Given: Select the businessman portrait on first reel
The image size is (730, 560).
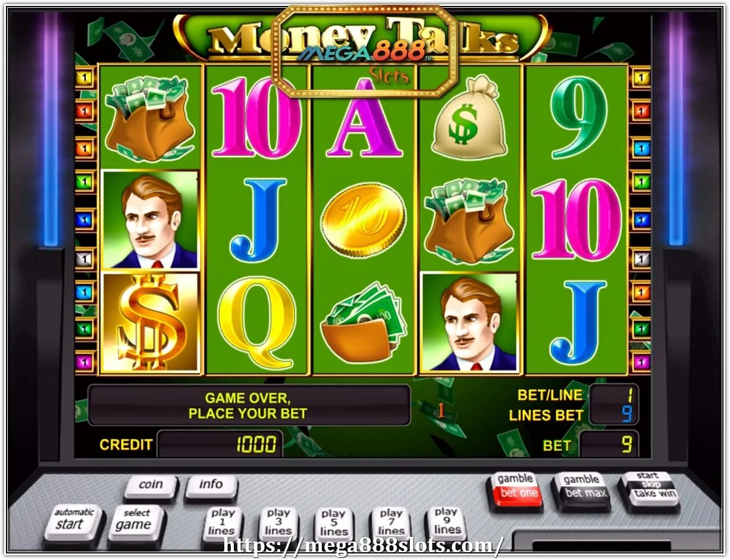Looking at the screenshot, I should coord(151,220).
